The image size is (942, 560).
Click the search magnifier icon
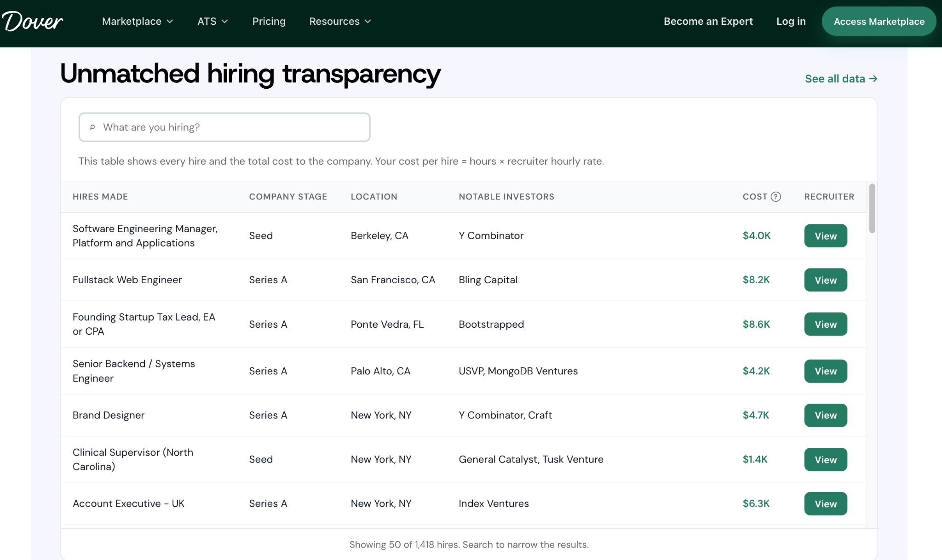click(x=92, y=127)
